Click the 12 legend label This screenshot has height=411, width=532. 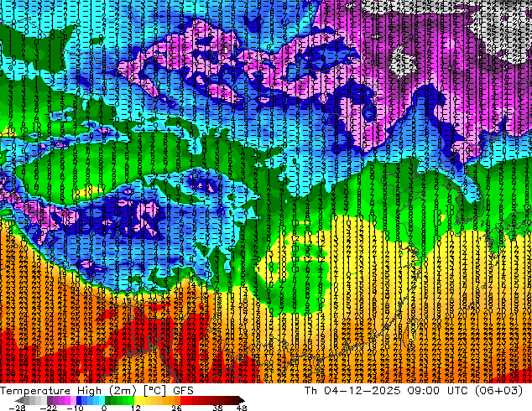click(x=137, y=408)
